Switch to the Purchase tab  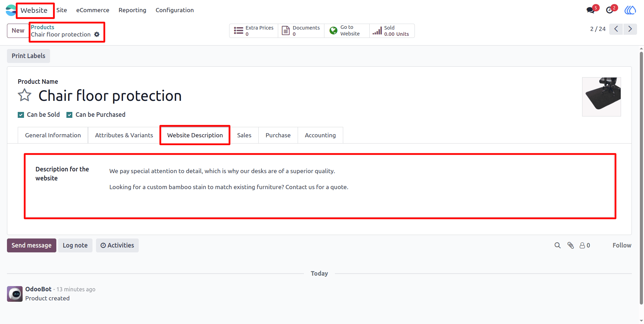[278, 135]
